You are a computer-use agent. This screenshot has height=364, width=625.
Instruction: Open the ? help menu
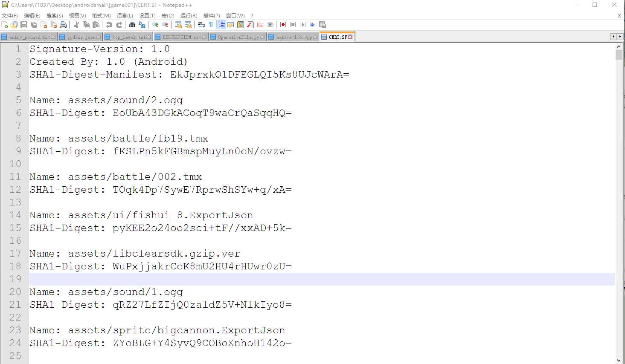(x=252, y=15)
